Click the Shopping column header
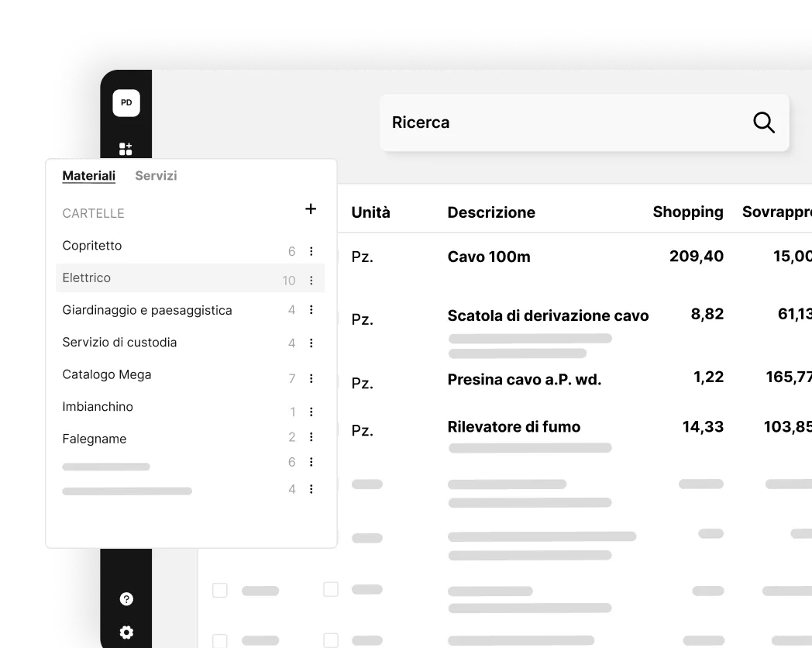The height and width of the screenshot is (648, 812). coord(688,212)
